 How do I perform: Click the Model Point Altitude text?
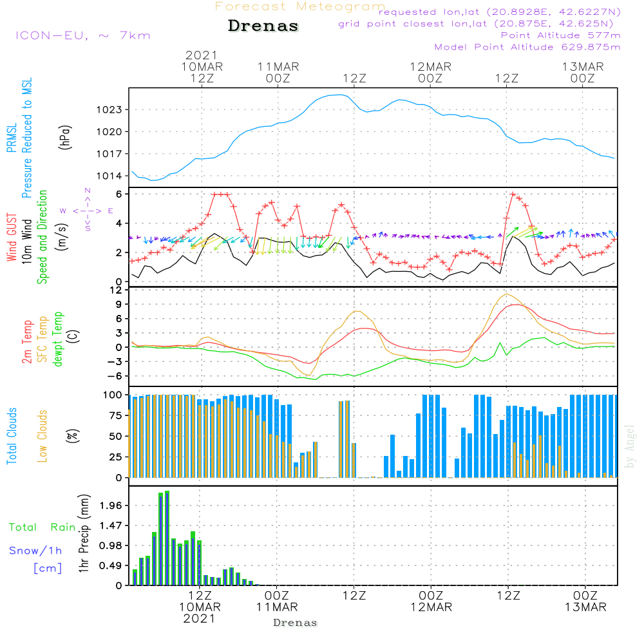(527, 47)
